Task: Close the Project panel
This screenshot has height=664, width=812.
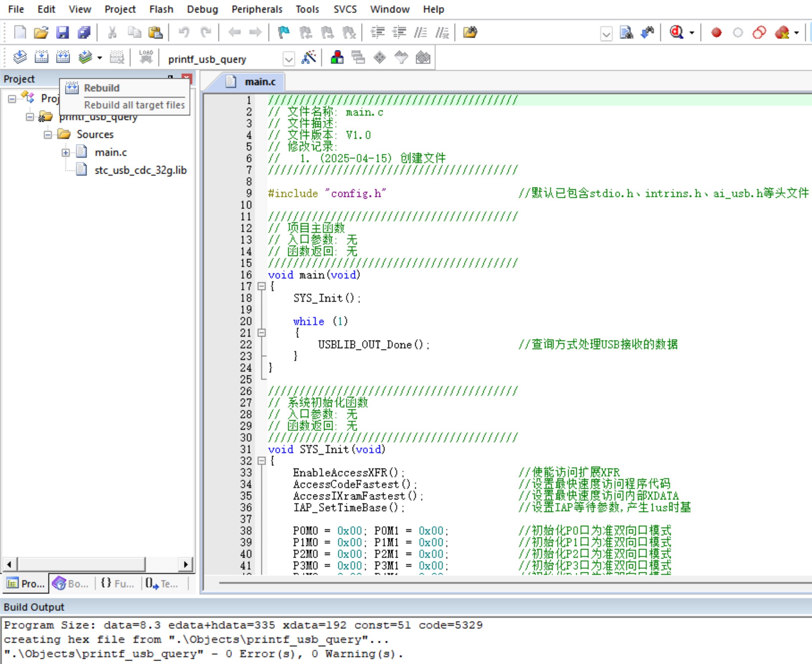Action: pos(187,78)
